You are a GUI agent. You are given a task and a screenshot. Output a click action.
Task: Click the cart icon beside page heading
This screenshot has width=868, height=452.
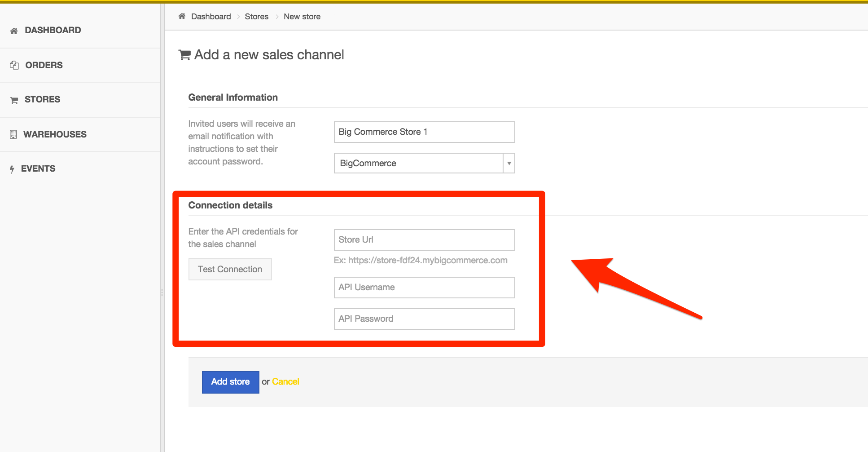(184, 55)
